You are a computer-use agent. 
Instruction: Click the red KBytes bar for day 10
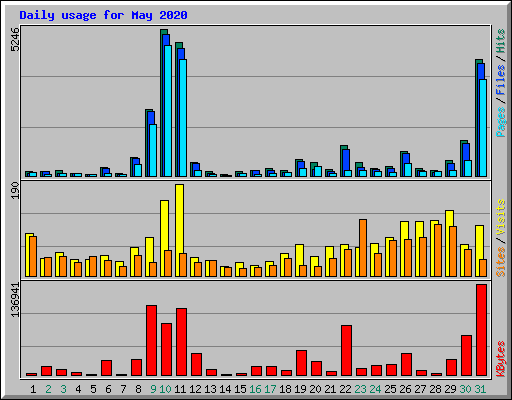click(166, 350)
